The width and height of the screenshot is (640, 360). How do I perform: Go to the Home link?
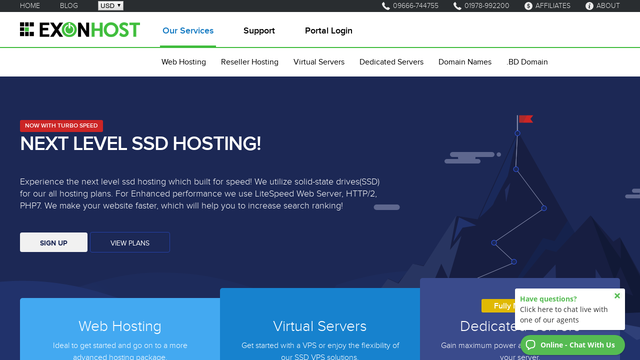[x=30, y=6]
